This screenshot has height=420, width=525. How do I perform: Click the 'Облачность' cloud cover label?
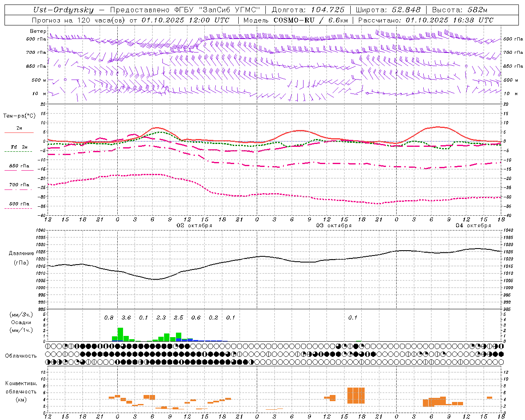[21, 356]
